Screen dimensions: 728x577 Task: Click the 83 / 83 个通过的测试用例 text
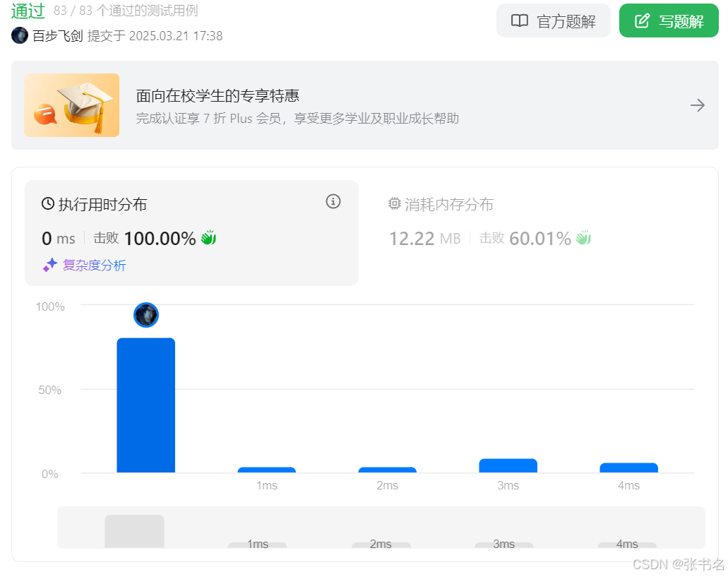126,11
